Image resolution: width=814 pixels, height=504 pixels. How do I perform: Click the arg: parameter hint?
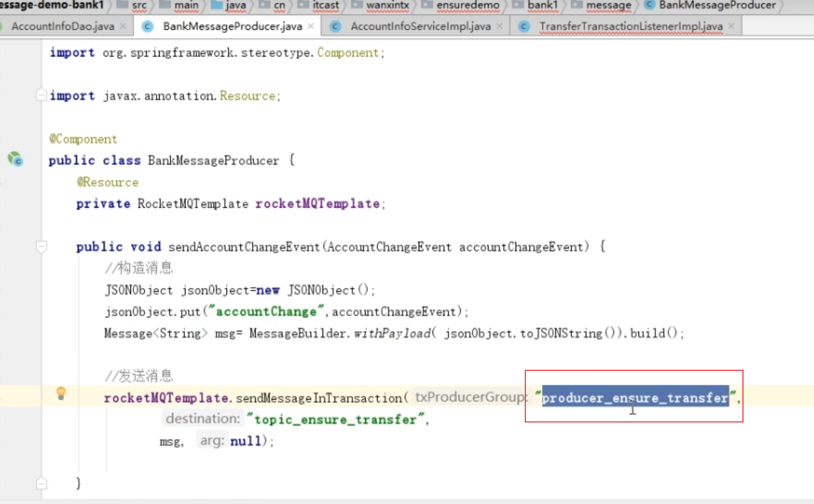point(212,440)
